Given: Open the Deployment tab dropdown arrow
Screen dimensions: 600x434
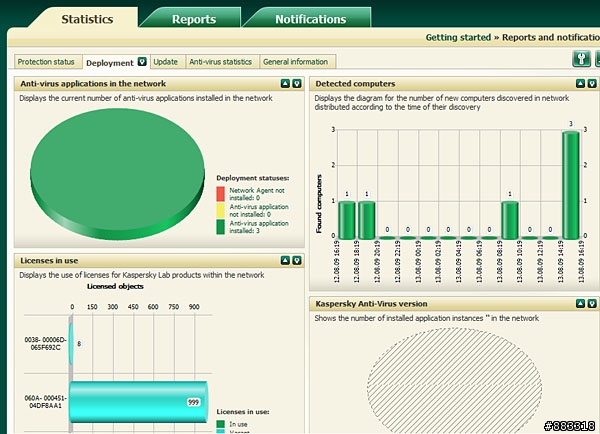Looking at the screenshot, I should coord(142,62).
